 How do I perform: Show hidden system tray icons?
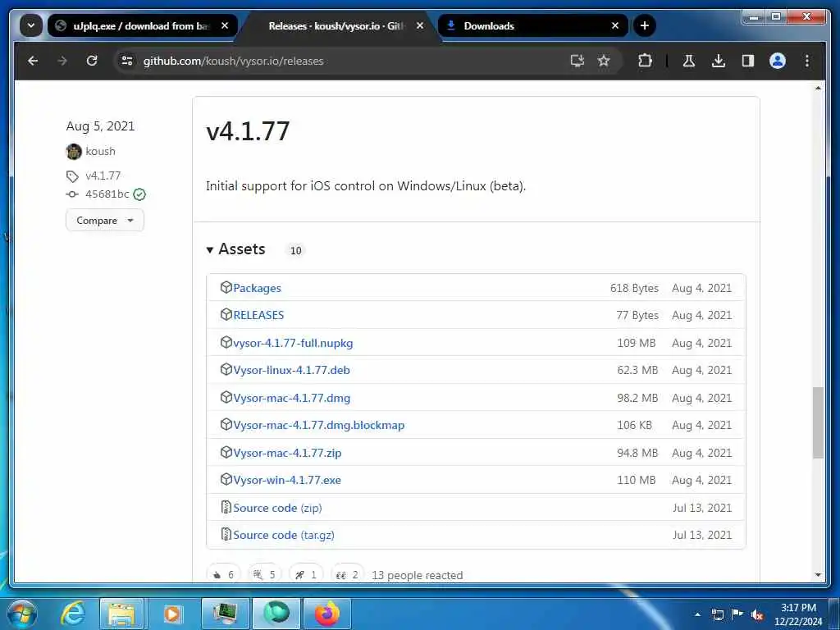[x=697, y=615]
